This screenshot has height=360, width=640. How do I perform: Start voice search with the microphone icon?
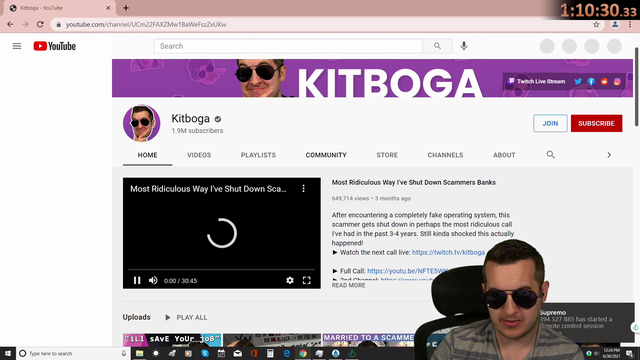coord(464,46)
